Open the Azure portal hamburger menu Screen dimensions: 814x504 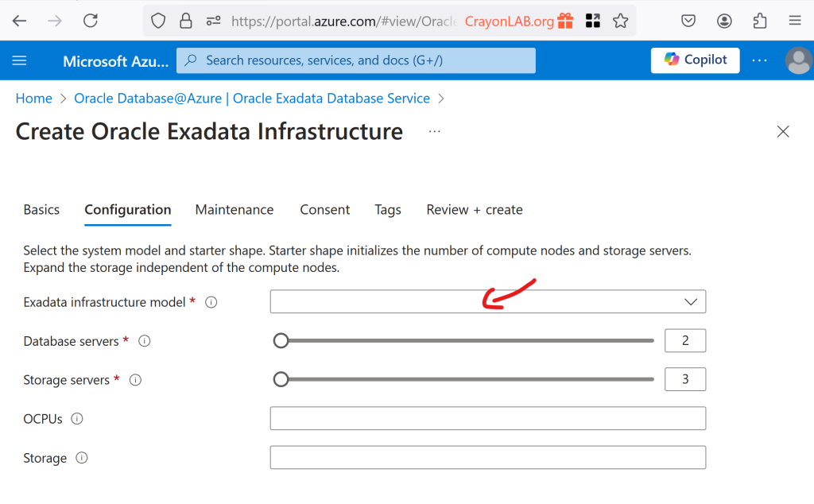(x=20, y=60)
